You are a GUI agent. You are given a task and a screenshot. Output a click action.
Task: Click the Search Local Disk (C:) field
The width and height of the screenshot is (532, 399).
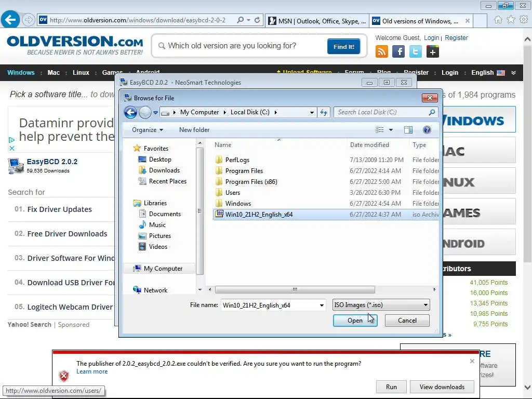pyautogui.click(x=386, y=112)
